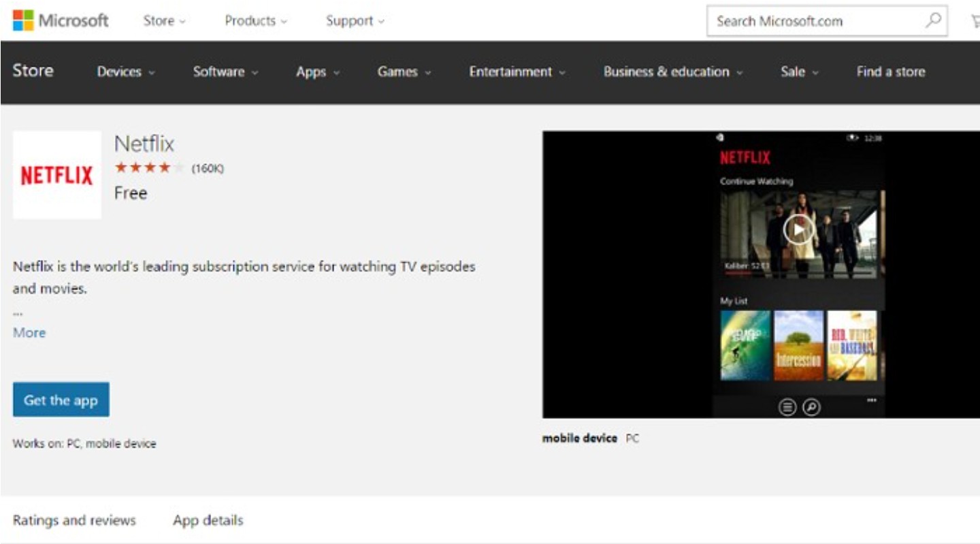Viewport: 980px width, 544px height.
Task: Click the search magnifier icon
Action: click(934, 20)
